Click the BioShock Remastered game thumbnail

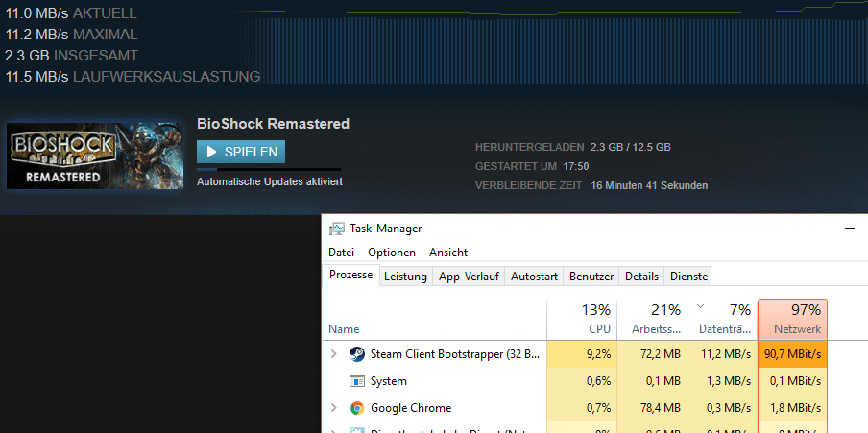click(95, 156)
